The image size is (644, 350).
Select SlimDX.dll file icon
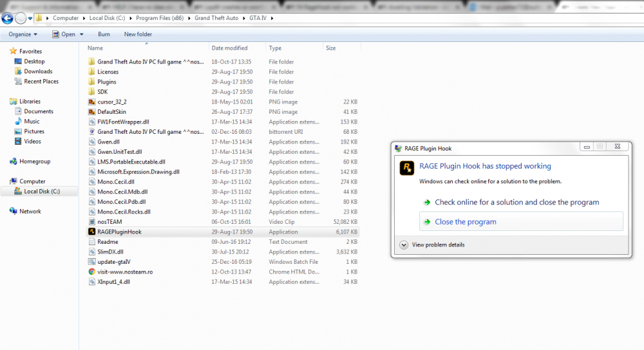[91, 252]
